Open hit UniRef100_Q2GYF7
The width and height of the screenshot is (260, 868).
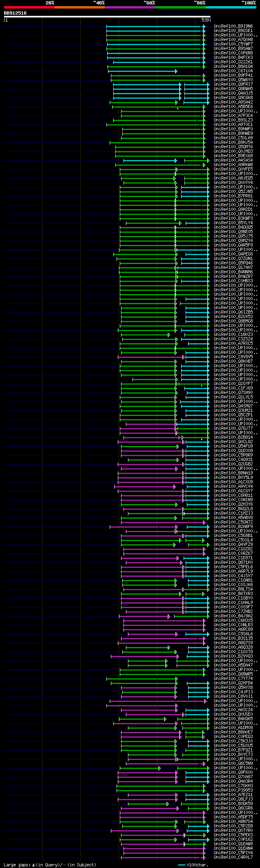point(233,383)
